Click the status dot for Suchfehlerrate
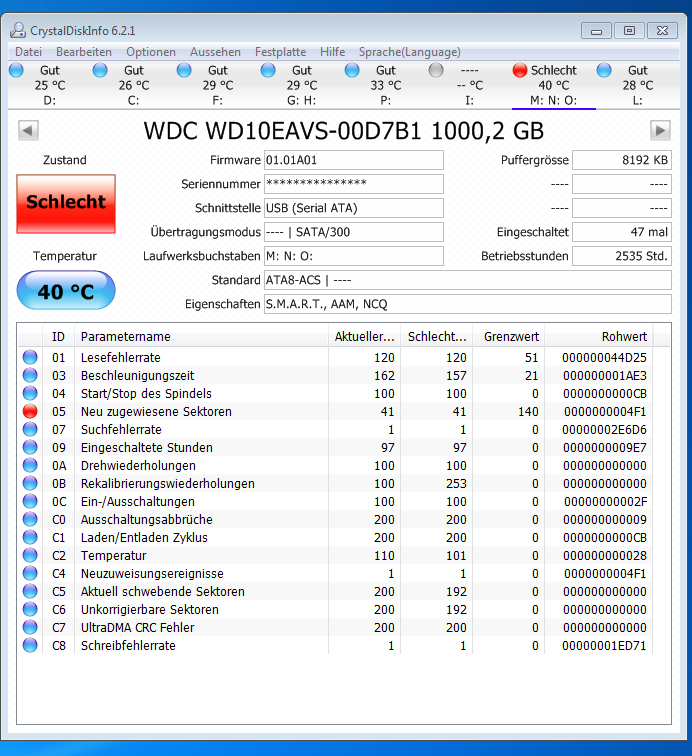This screenshot has height=756, width=692. click(30, 429)
